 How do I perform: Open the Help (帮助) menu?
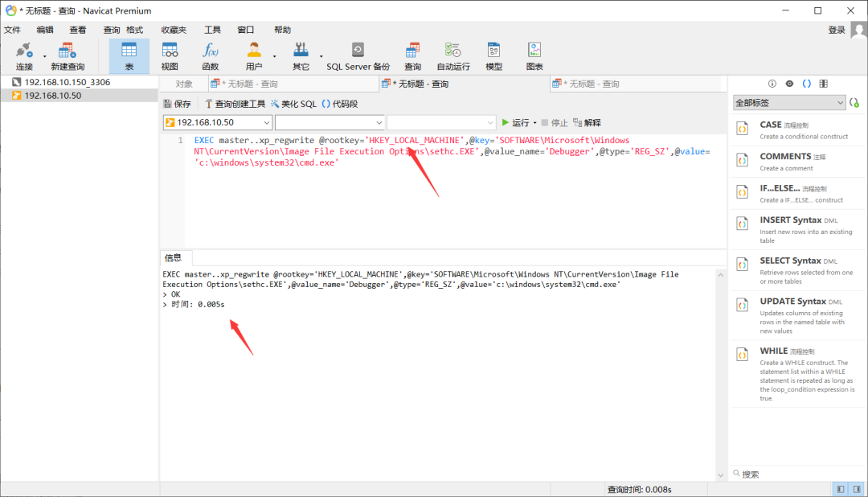pyautogui.click(x=282, y=30)
